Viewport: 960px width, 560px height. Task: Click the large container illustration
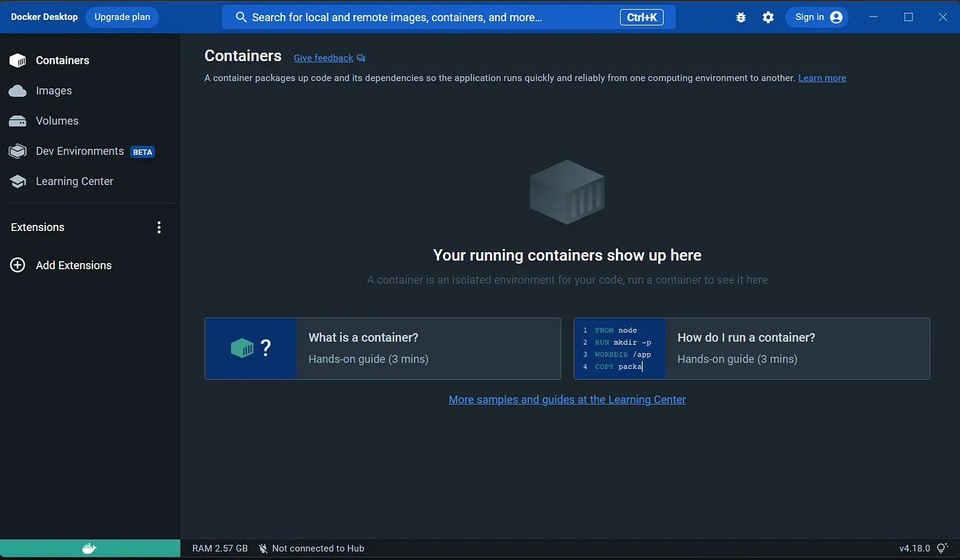[x=567, y=192]
